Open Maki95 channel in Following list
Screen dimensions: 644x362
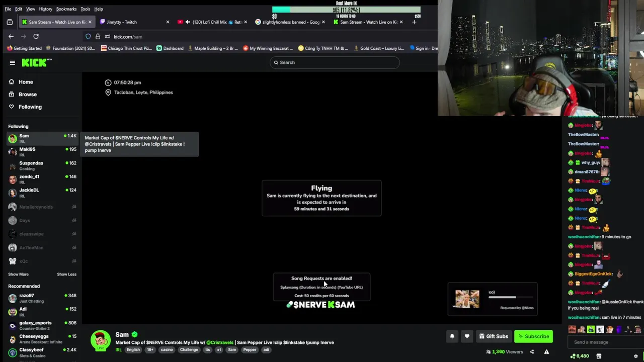tap(42, 152)
